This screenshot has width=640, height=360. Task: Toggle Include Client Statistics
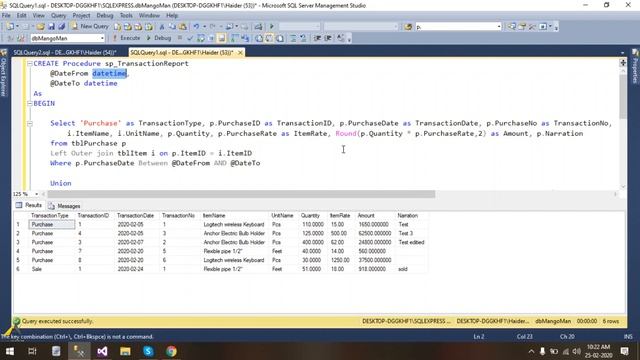pos(245,38)
